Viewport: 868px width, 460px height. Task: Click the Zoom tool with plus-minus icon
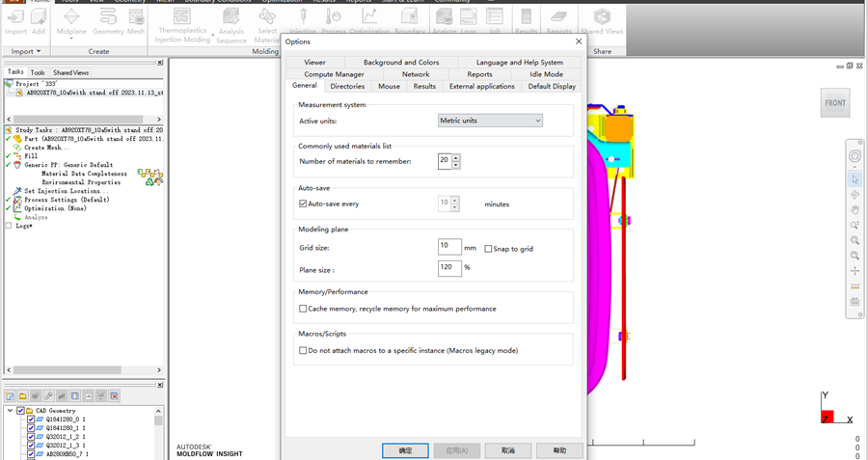854,226
